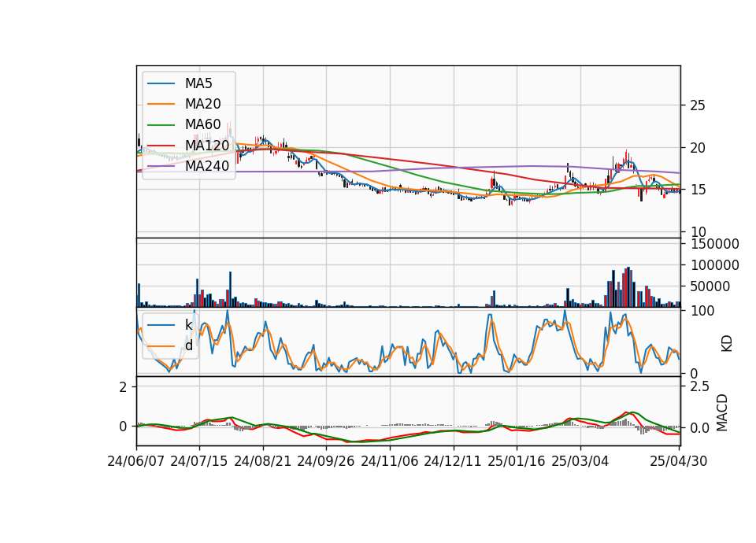
Task: Click the volume axis value 150000
Action: coord(715,244)
